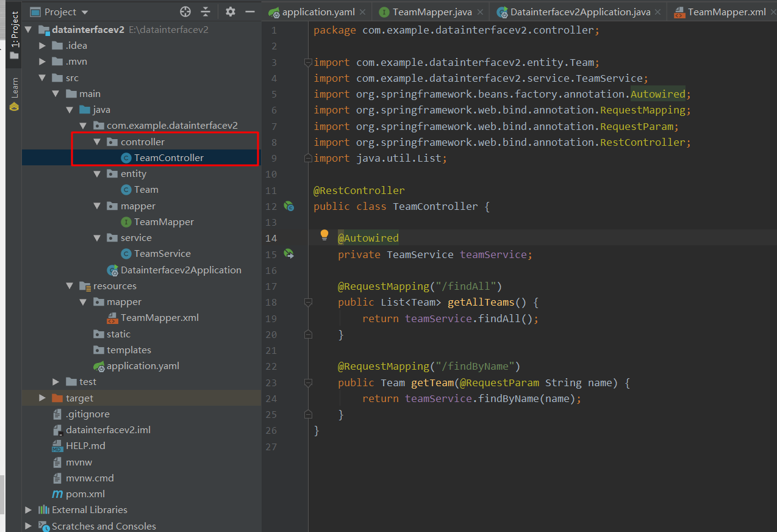The height and width of the screenshot is (532, 777).
Task: Select the static folder
Action: [112, 334]
